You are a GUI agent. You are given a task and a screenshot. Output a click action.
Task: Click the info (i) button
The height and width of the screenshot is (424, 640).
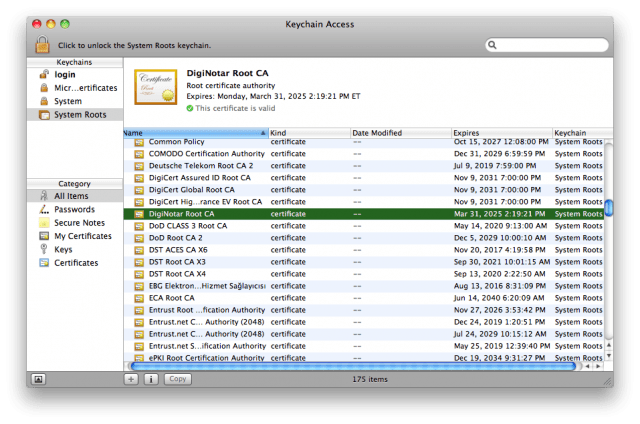pyautogui.click(x=151, y=379)
